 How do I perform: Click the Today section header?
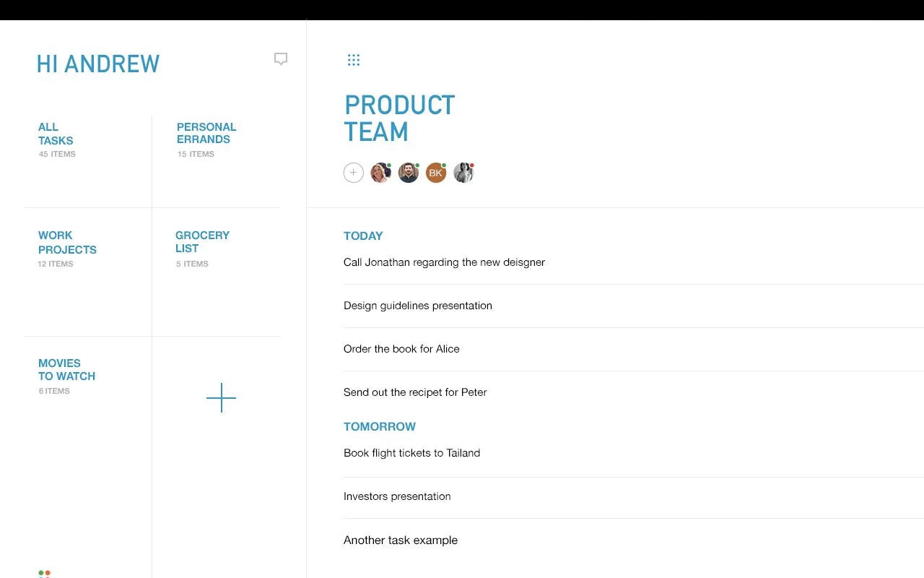[x=363, y=236]
